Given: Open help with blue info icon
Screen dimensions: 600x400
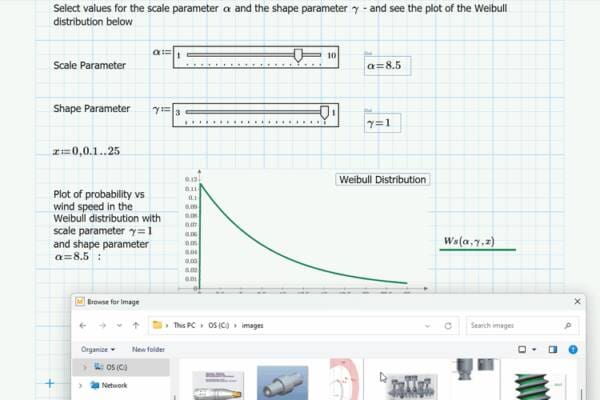Looking at the screenshot, I should coord(573,349).
